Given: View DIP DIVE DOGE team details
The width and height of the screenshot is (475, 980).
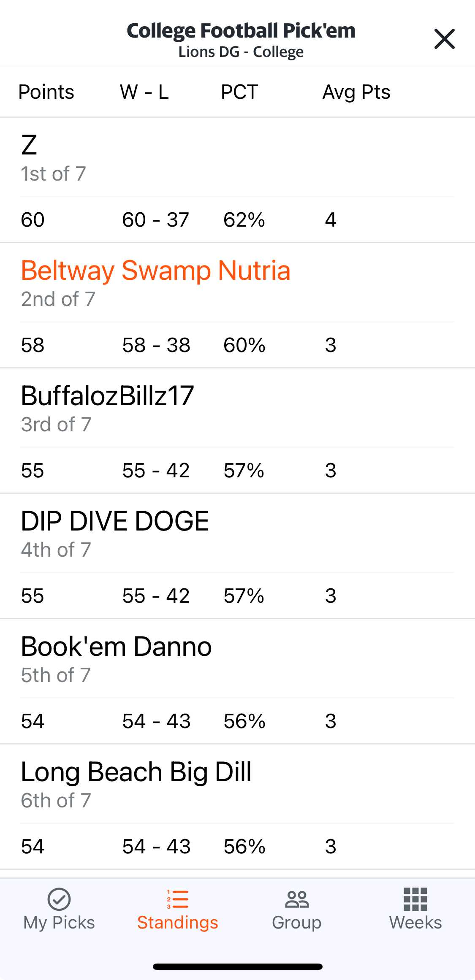Looking at the screenshot, I should (x=115, y=521).
